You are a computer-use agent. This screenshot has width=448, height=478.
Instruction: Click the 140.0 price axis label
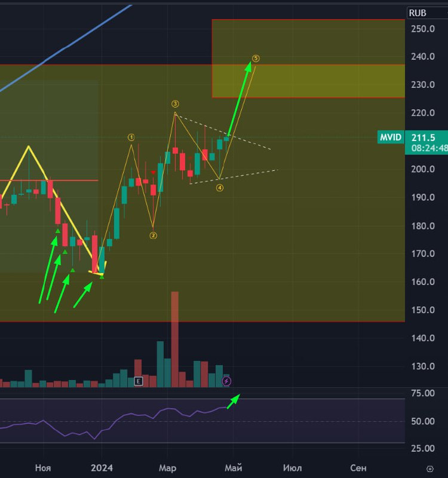pos(423,338)
